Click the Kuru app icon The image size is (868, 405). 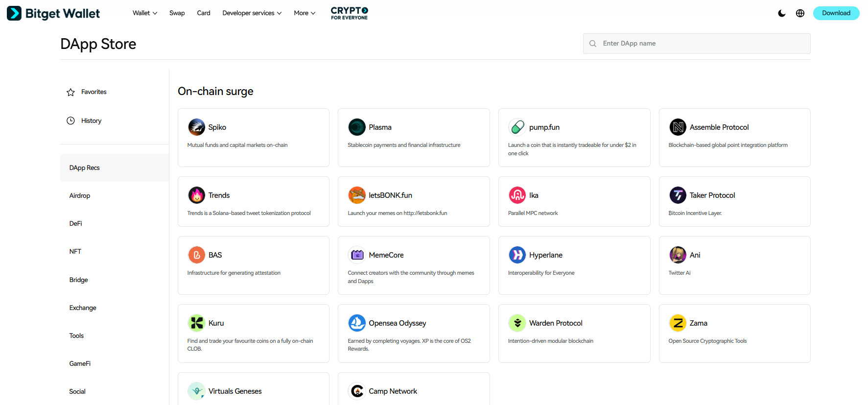[196, 323]
